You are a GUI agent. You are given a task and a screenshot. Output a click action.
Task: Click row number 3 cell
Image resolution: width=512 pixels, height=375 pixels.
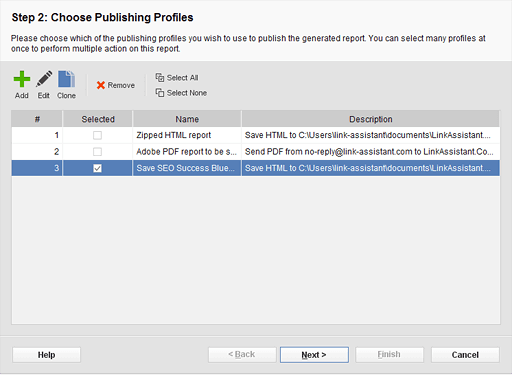point(37,168)
